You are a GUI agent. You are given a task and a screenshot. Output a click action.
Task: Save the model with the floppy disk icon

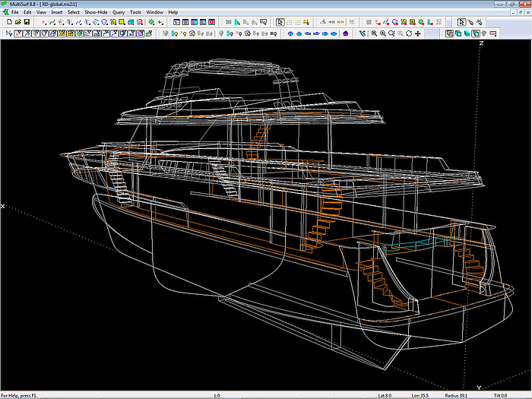click(27, 22)
